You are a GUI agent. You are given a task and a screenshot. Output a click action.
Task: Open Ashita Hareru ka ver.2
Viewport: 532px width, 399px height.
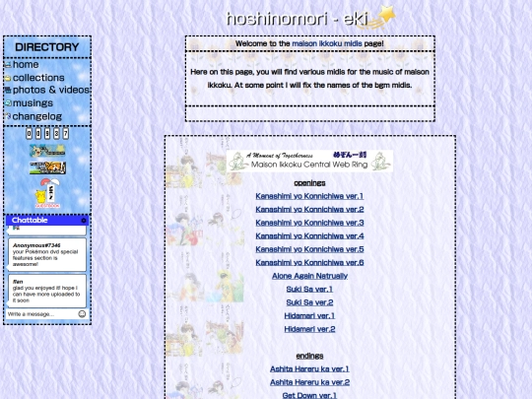click(309, 382)
